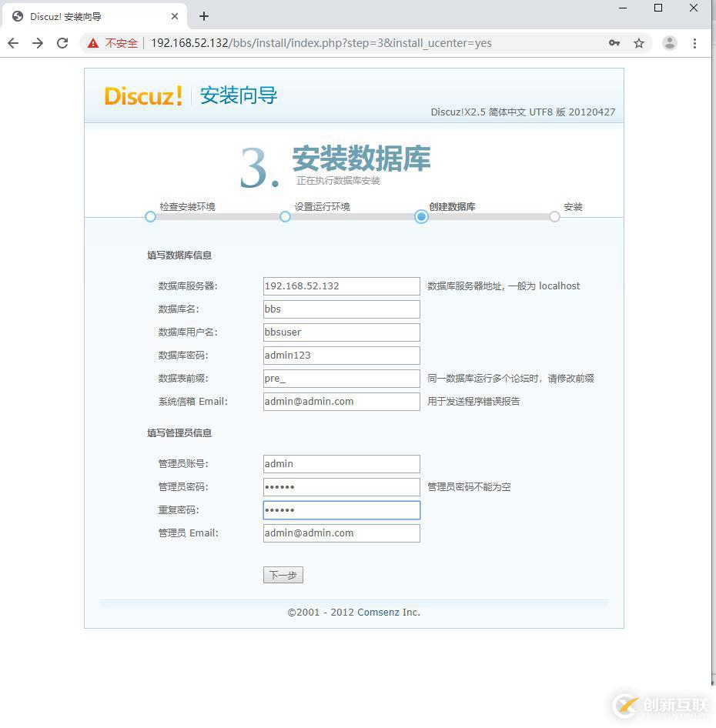This screenshot has height=728, width=716.
Task: Open the browser profile avatar icon
Action: point(669,43)
